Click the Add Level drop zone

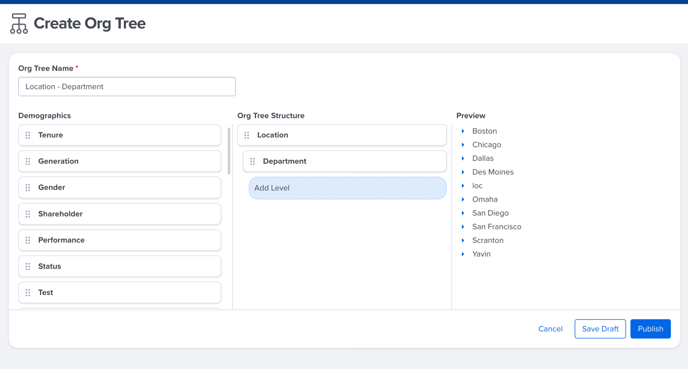pos(348,188)
